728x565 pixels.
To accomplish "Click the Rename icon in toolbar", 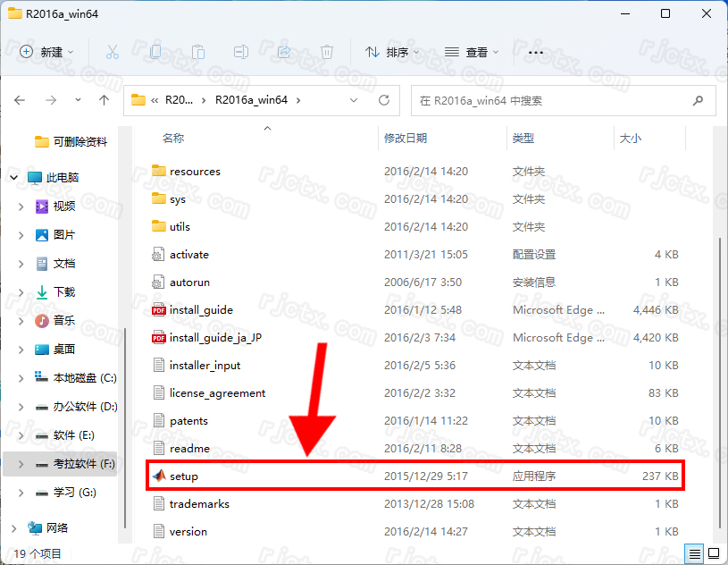I will (x=241, y=52).
